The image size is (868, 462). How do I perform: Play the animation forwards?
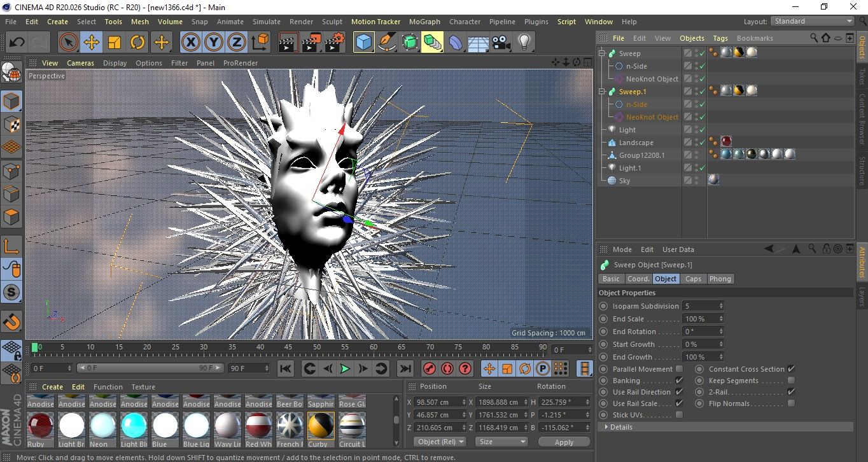click(x=345, y=368)
